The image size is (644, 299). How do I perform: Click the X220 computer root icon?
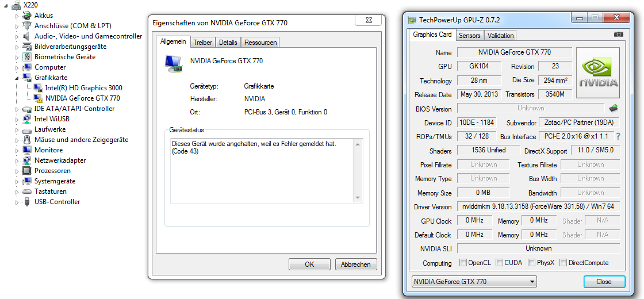[15, 5]
